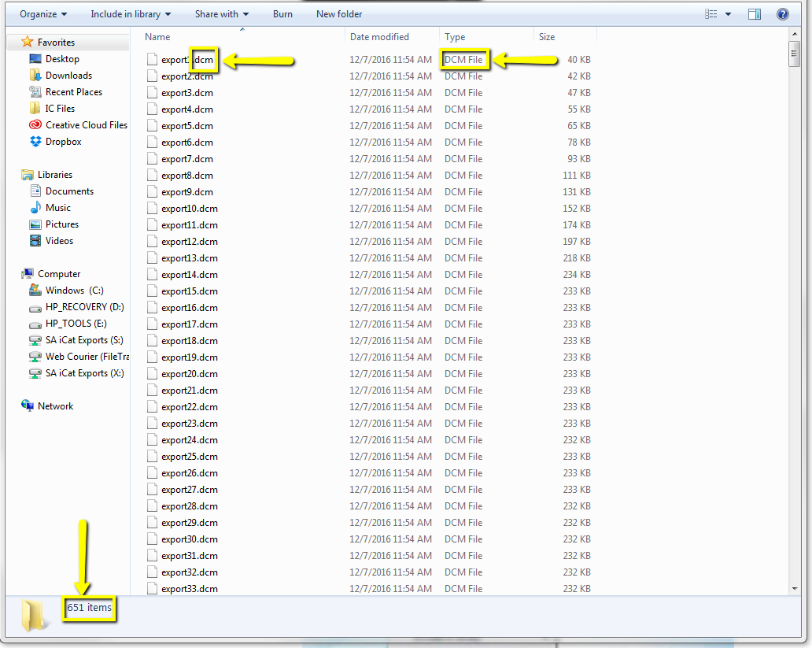Open SA iCat Exports (X:) network drive
This screenshot has width=812, height=648.
coord(76,373)
